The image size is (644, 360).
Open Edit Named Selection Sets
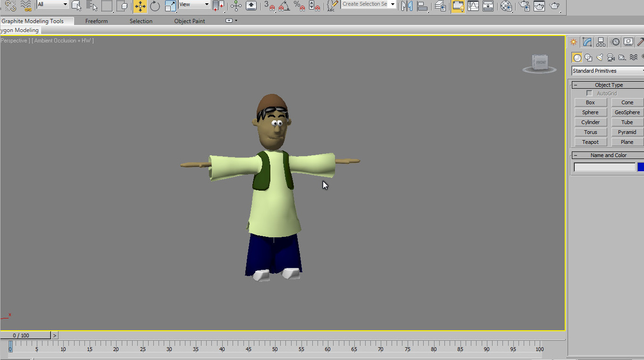(x=333, y=6)
